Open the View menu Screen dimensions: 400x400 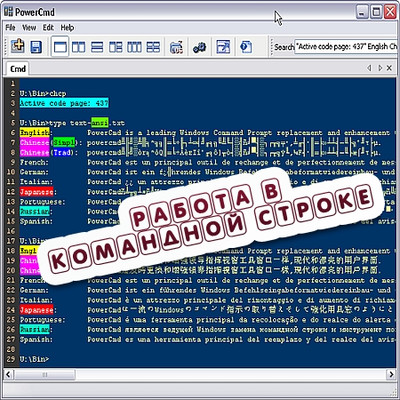29,28
